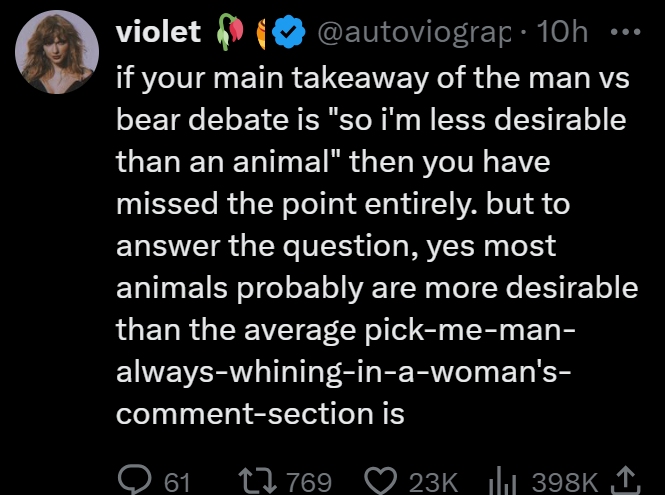The height and width of the screenshot is (495, 665).
Task: Click the 61 replies count
Action: (x=176, y=482)
